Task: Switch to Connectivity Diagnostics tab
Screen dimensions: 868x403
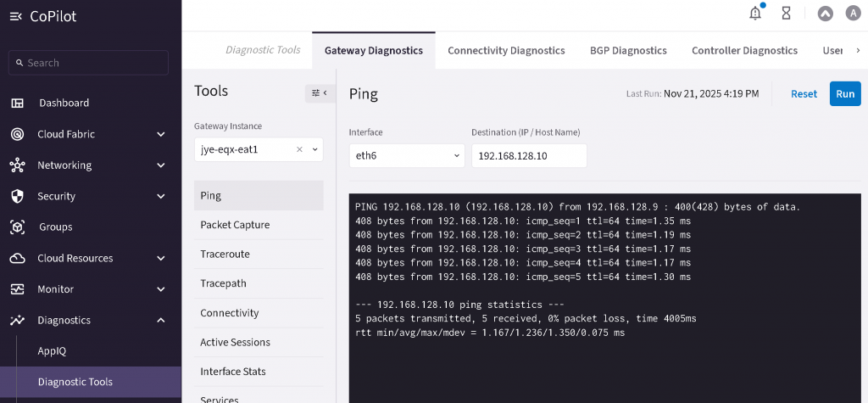Action: [x=506, y=50]
